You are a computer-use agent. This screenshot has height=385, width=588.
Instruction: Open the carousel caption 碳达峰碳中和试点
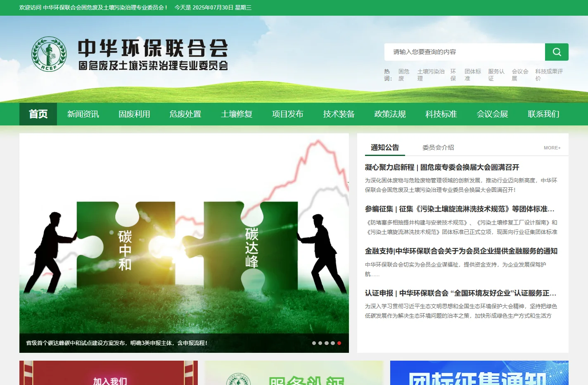(x=117, y=343)
